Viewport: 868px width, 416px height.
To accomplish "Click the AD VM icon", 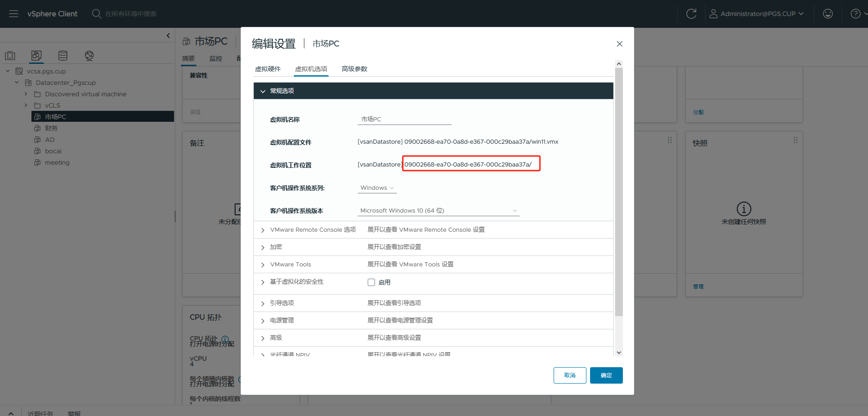I will (37, 140).
